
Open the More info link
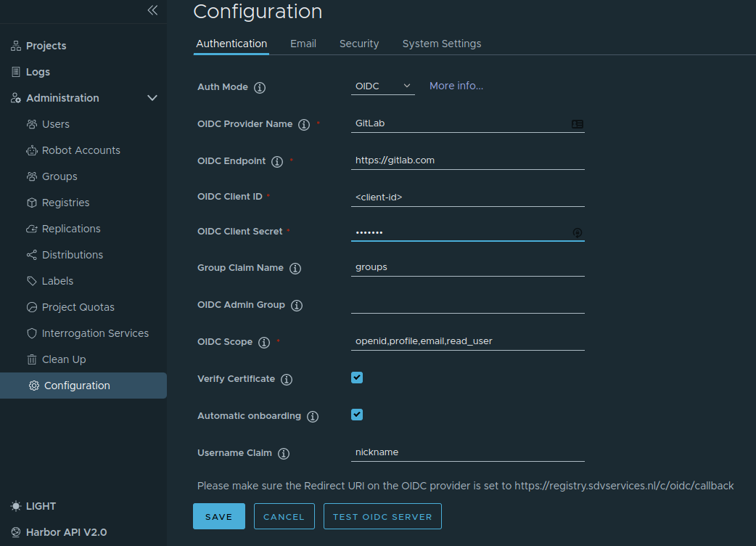(456, 85)
